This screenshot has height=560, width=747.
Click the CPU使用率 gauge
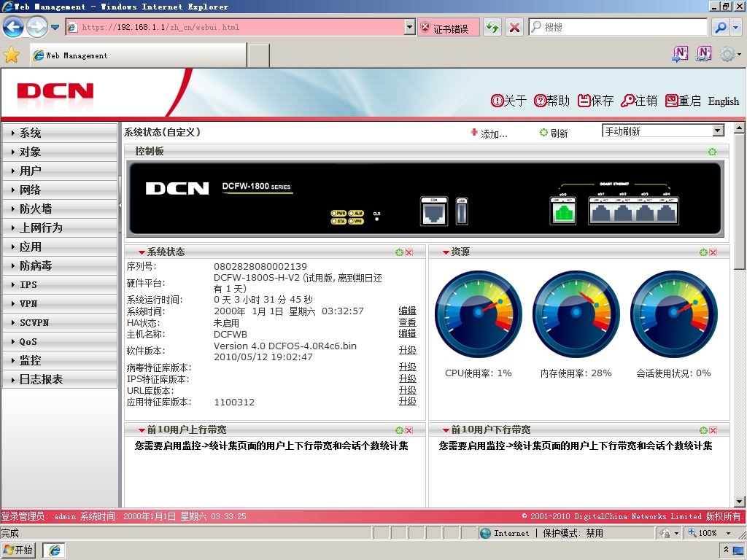coord(479,314)
